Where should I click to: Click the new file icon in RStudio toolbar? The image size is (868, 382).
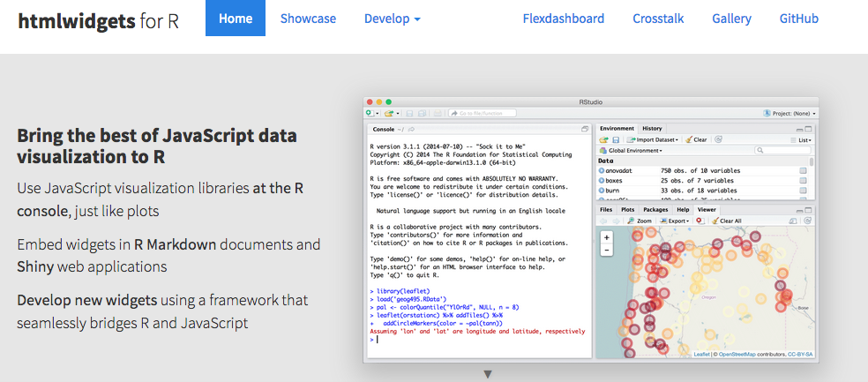tap(370, 113)
